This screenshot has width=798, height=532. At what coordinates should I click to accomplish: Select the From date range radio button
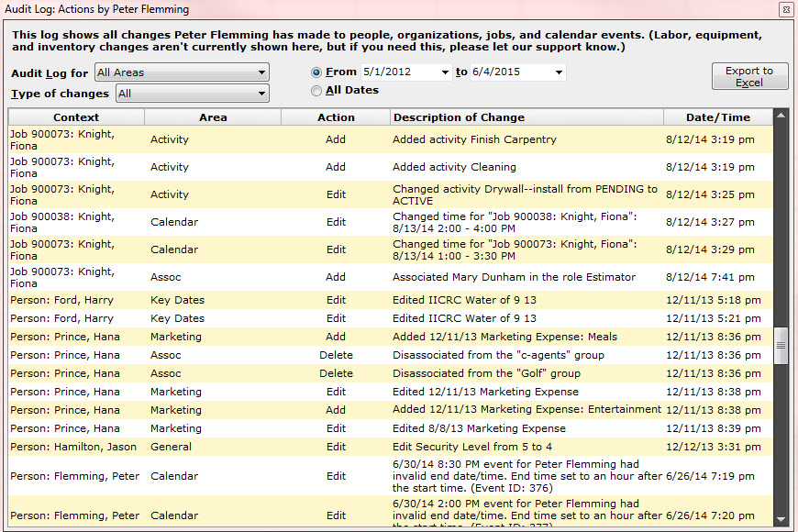coord(316,72)
